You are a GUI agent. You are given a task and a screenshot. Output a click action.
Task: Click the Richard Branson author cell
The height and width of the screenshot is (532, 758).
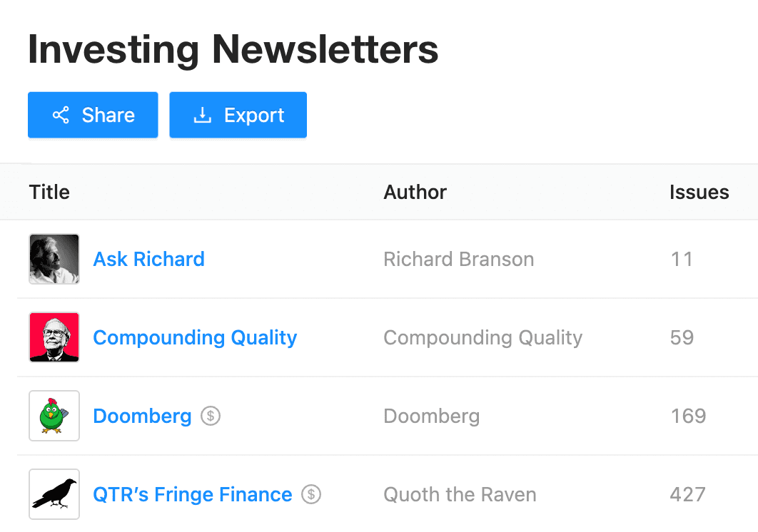[x=458, y=259]
